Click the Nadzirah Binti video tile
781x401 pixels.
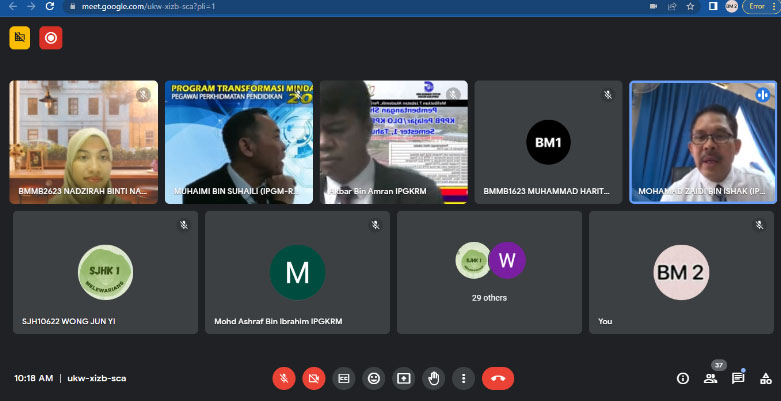84,142
